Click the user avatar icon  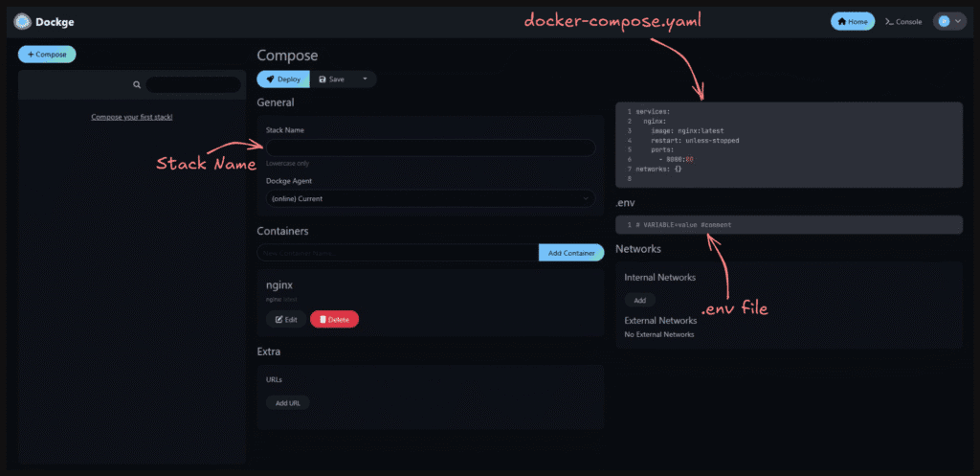click(x=944, y=21)
